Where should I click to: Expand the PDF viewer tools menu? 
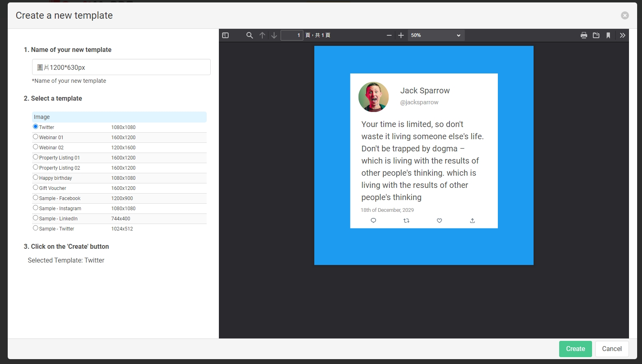[x=623, y=35]
